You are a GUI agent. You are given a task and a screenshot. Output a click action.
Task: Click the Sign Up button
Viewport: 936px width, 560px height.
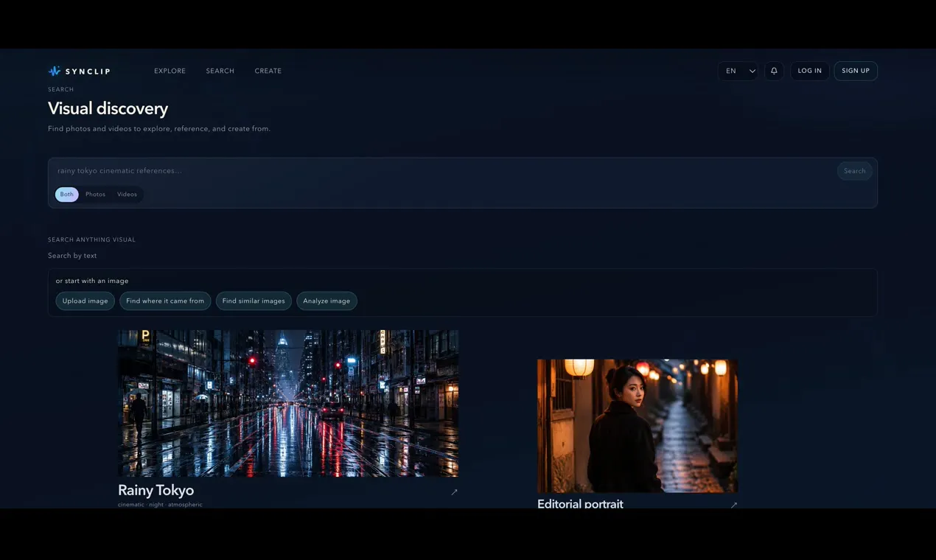pos(856,71)
